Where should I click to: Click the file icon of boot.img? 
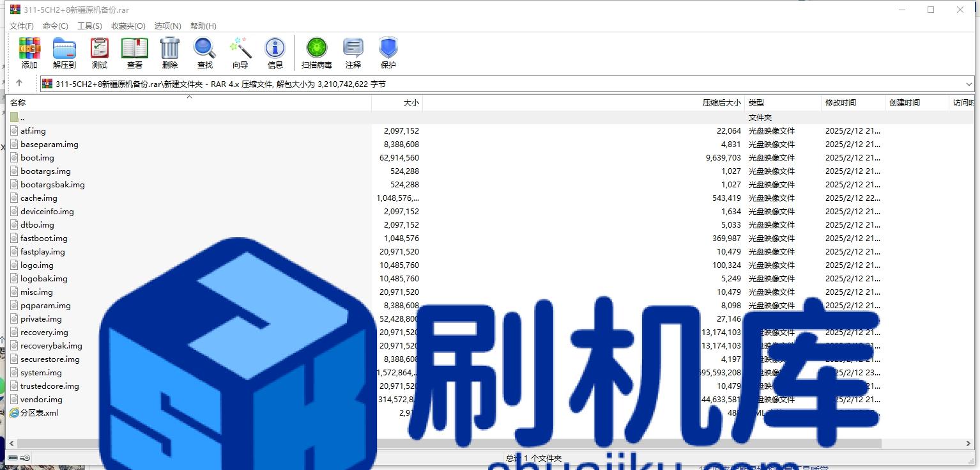(x=15, y=157)
